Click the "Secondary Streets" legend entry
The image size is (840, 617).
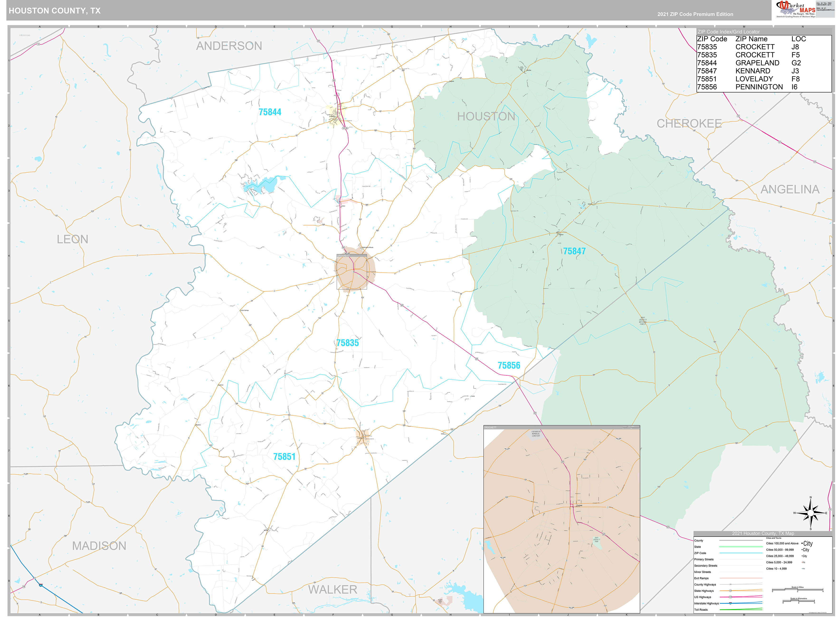[x=706, y=566]
